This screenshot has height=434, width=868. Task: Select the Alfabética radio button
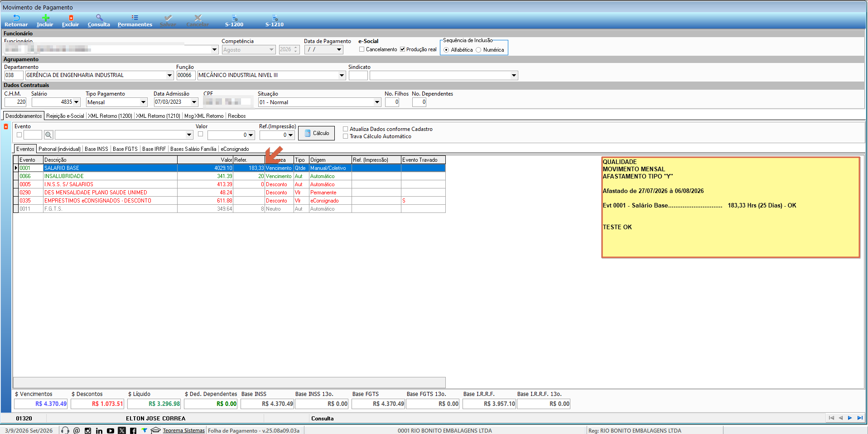point(447,50)
